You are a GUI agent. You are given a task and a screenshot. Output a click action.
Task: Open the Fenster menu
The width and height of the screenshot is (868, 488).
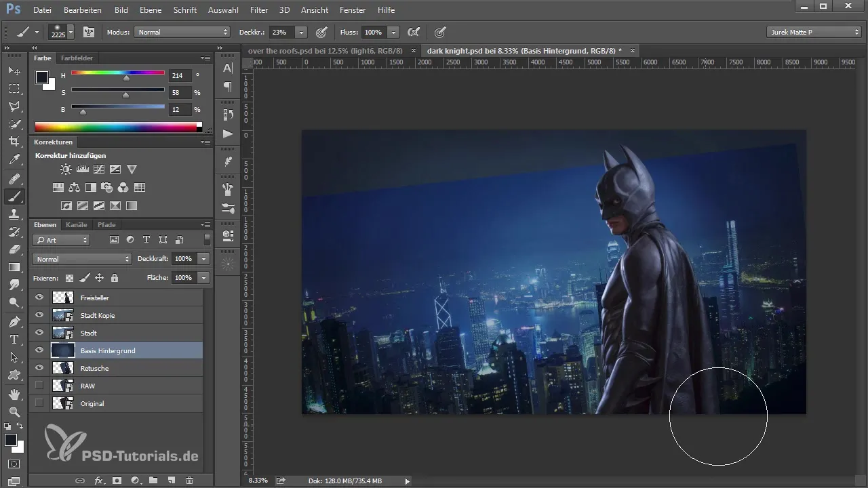(353, 10)
